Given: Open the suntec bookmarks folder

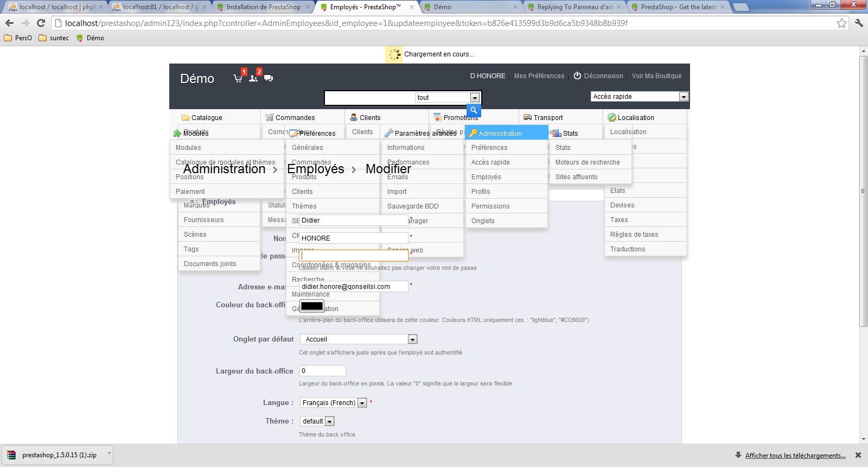Looking at the screenshot, I should (54, 38).
